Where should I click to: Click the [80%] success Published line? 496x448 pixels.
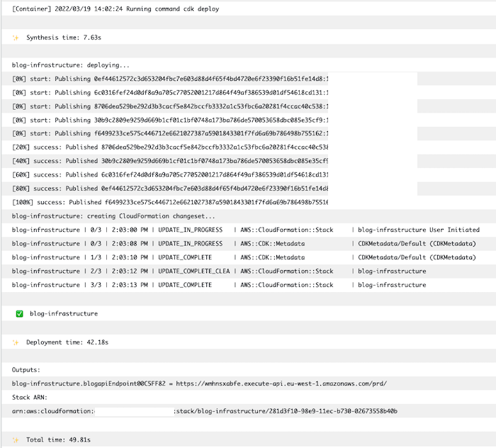click(170, 189)
